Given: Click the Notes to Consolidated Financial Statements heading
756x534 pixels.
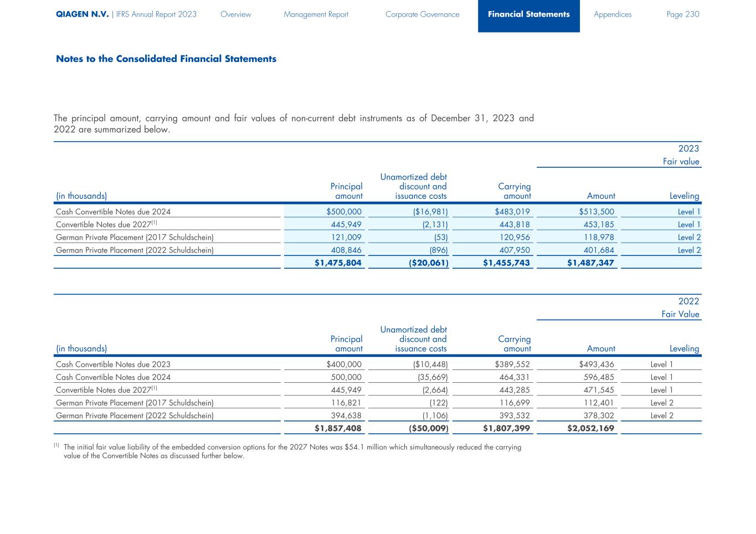Looking at the screenshot, I should pos(166,59).
